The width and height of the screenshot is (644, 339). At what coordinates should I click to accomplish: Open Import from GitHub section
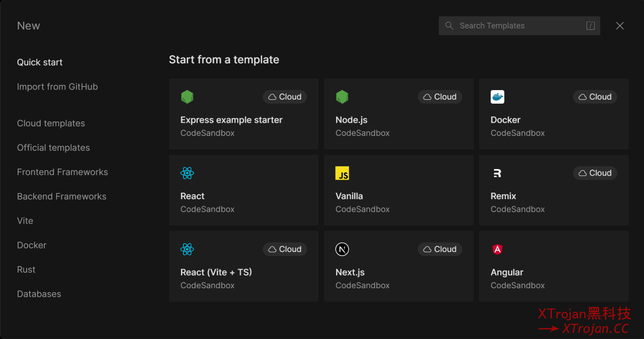click(x=57, y=87)
